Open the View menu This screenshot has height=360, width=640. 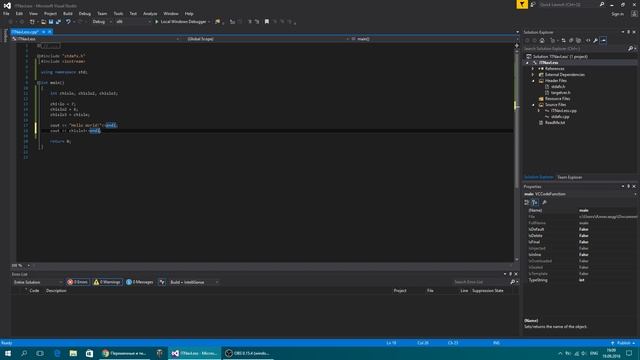coord(33,13)
